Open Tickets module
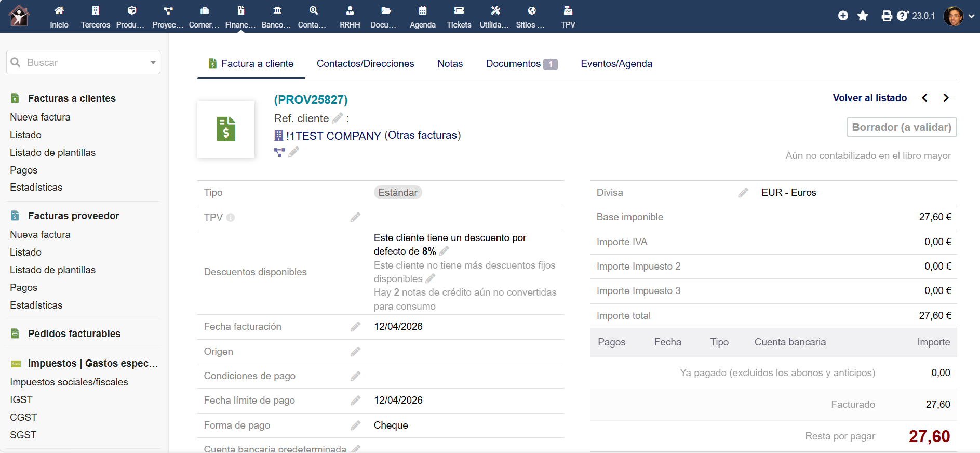Screen dimensions: 980x453 (459, 17)
